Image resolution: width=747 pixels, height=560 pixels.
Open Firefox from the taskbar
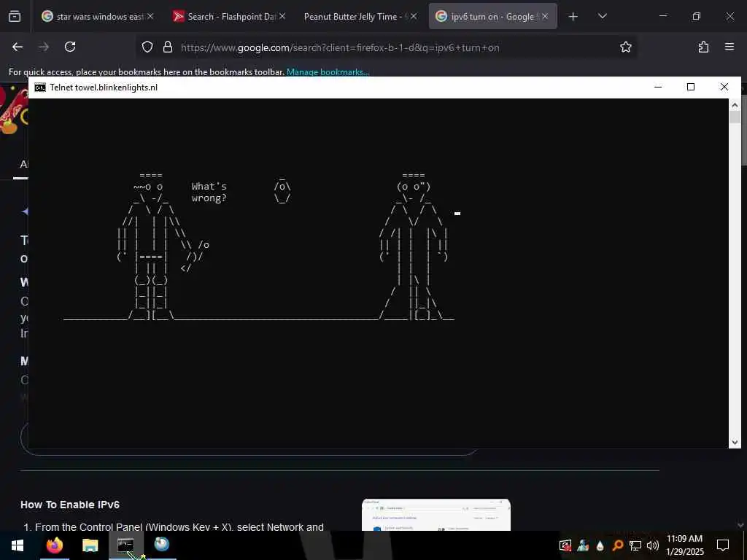54,545
